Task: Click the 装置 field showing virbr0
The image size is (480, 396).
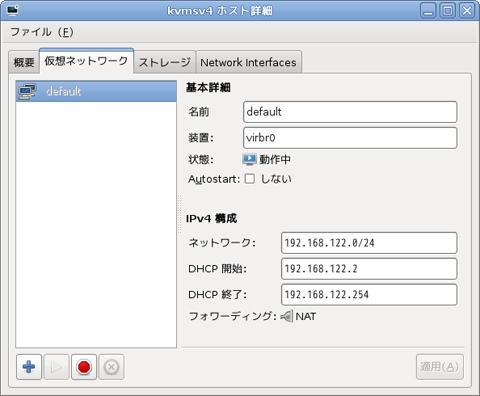Action: click(x=350, y=138)
